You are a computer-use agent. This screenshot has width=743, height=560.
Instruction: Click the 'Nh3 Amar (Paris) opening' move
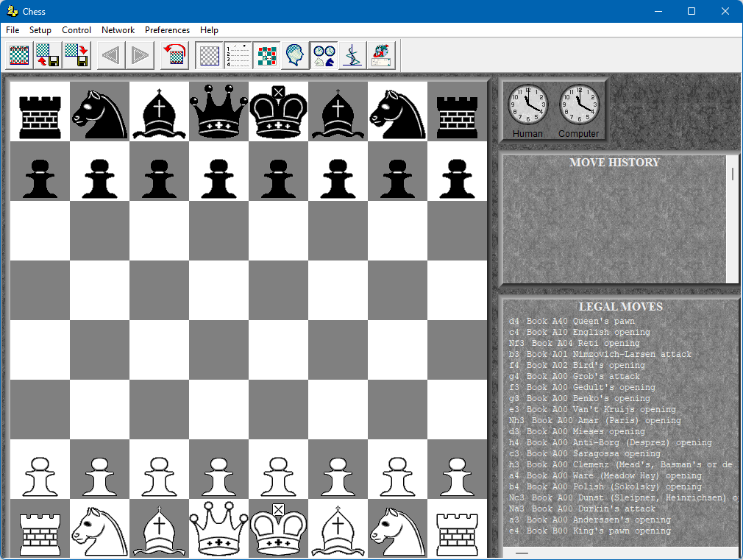point(594,420)
